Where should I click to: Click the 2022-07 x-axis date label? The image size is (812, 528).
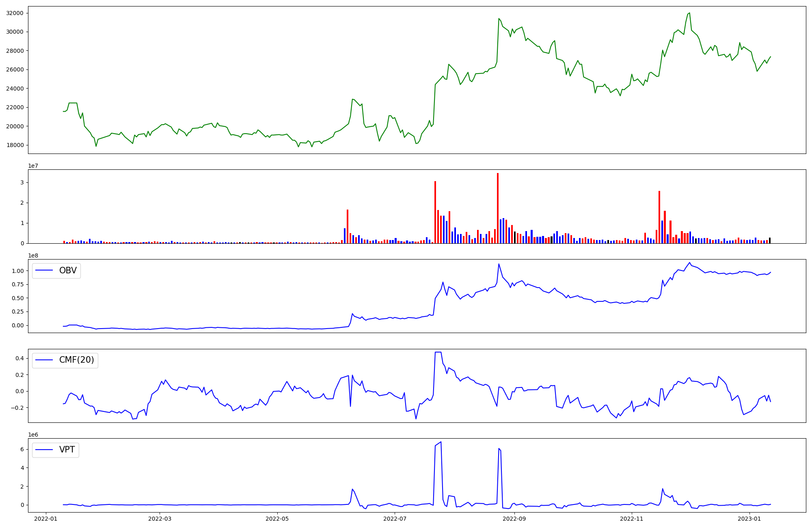tap(395, 519)
